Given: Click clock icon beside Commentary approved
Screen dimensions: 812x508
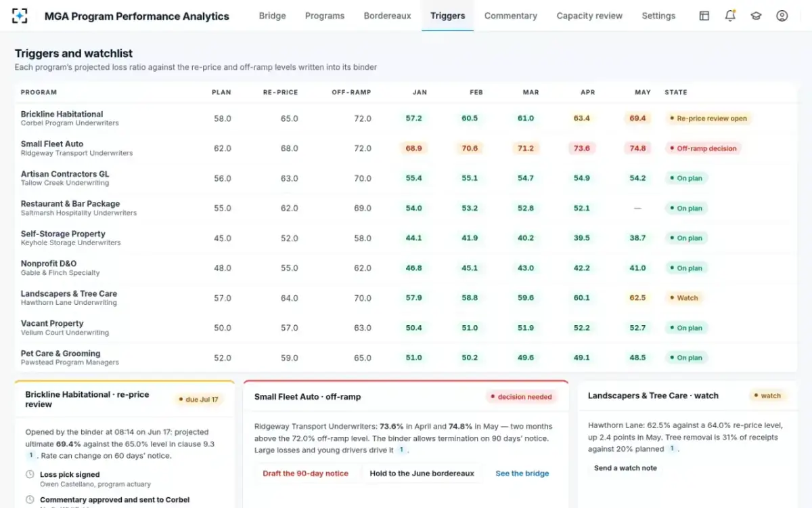Looking at the screenshot, I should coord(30,500).
